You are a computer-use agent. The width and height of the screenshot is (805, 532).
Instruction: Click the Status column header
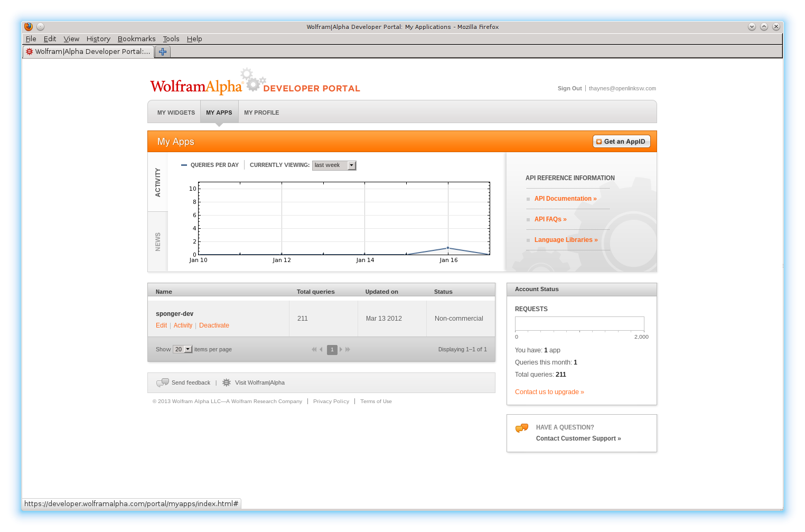443,292
